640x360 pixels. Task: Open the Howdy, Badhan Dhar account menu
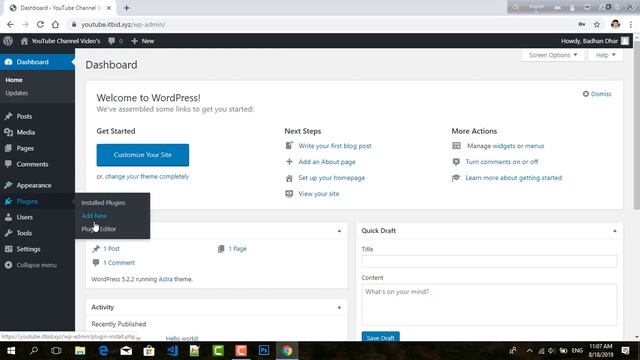tap(595, 41)
